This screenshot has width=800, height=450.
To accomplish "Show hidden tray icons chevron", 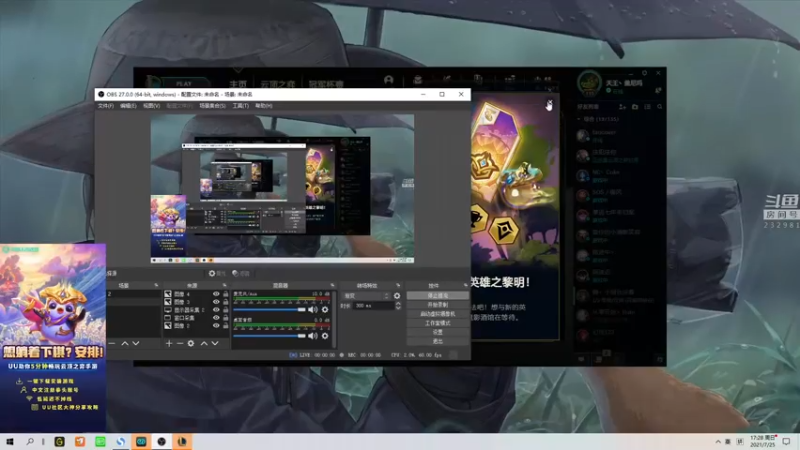I will tap(718, 441).
